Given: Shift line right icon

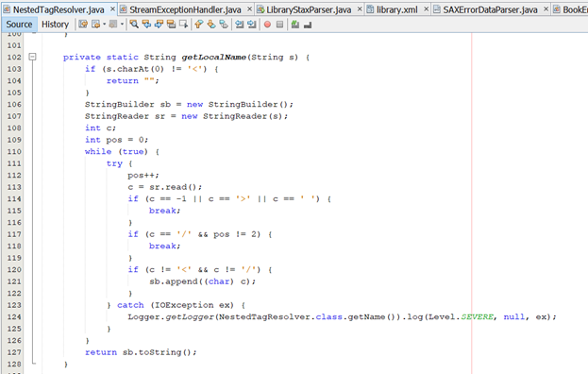Looking at the screenshot, I should pyautogui.click(x=252, y=25).
